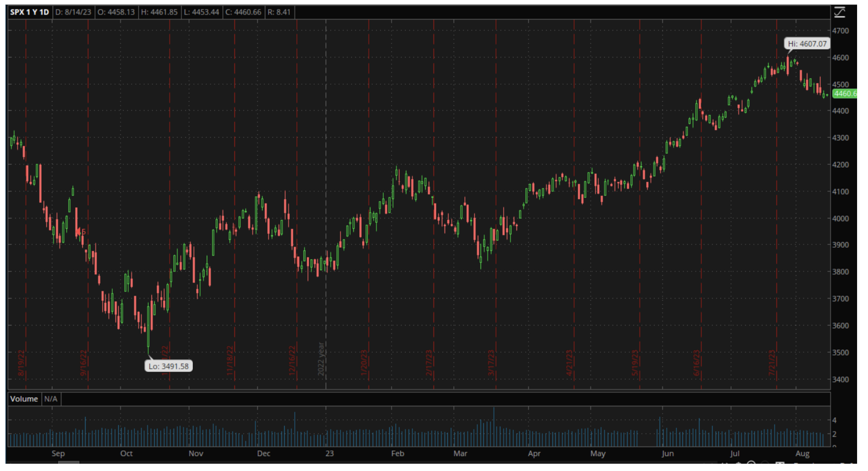Image resolution: width=868 pixels, height=471 pixels.
Task: Open the Volume study label
Action: (x=24, y=399)
